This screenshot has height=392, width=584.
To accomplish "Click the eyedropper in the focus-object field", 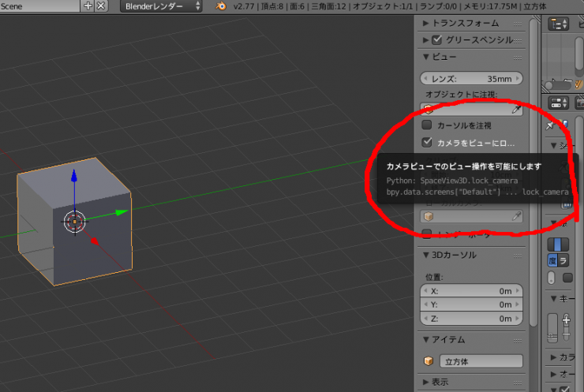I will click(517, 110).
